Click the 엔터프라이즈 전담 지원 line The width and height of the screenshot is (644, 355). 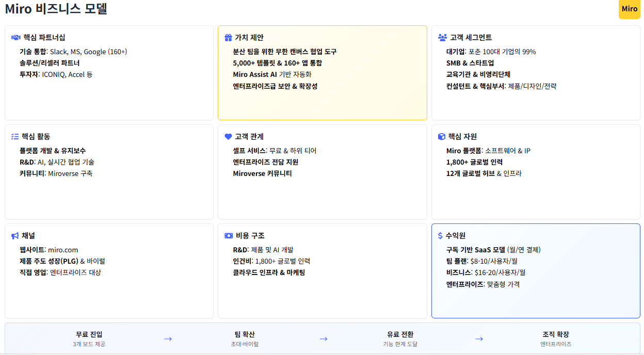point(266,162)
